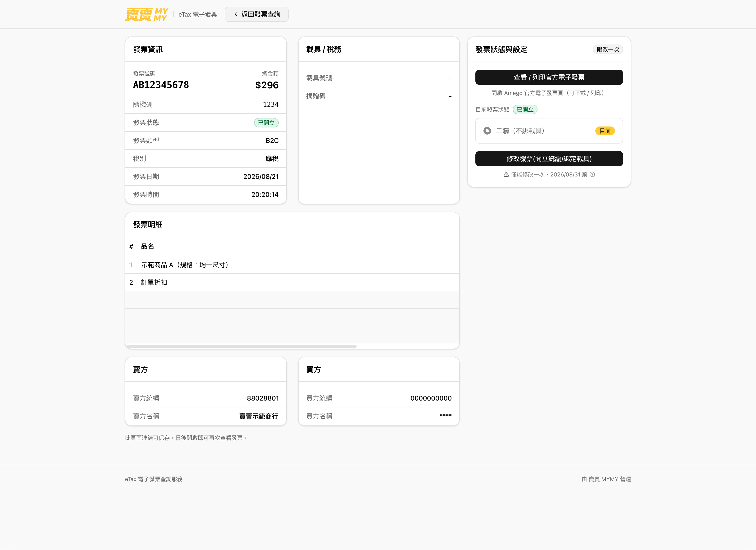Click the warning triangle icon before 僅能修改一次
The height and width of the screenshot is (550, 756).
point(506,174)
